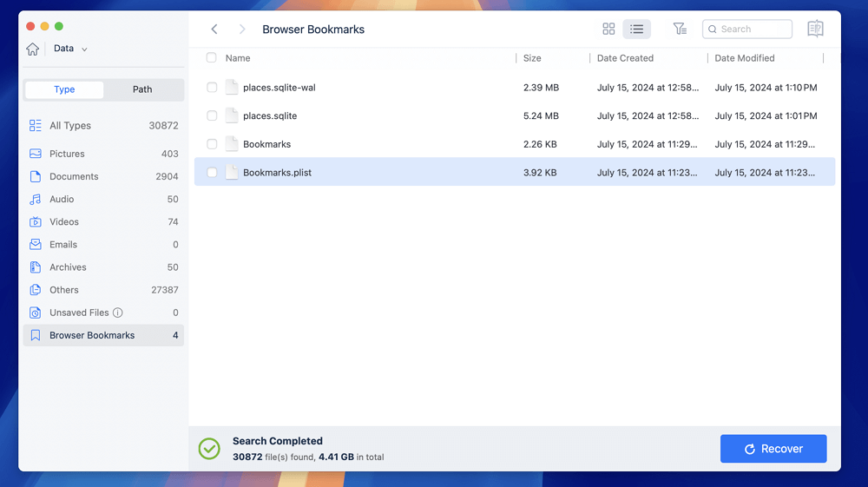Sort by Date Modified column

click(x=745, y=58)
